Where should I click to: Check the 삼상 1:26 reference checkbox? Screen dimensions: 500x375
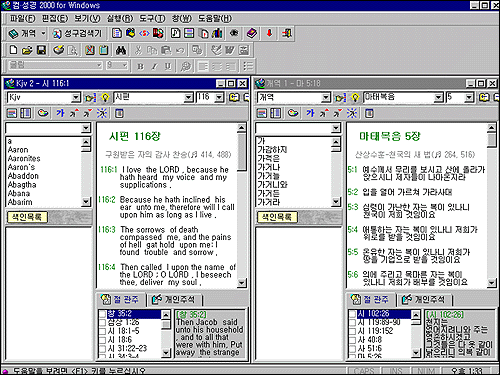click(x=103, y=322)
